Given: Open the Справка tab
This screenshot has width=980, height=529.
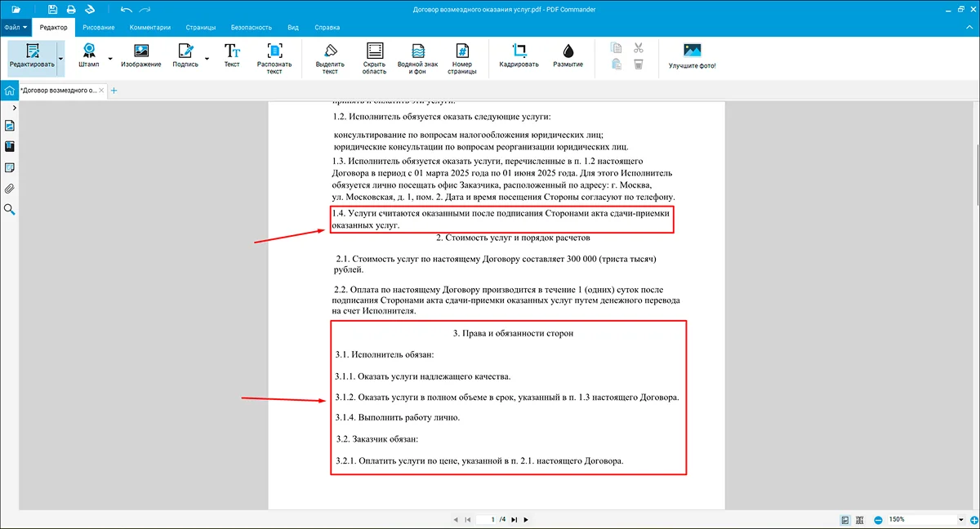Looking at the screenshot, I should (x=327, y=27).
